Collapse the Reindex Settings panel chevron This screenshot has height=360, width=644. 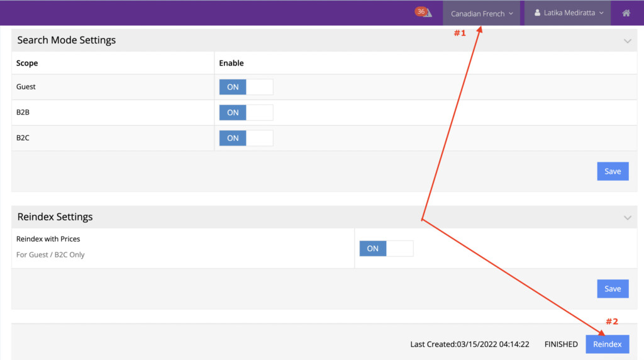(x=627, y=217)
